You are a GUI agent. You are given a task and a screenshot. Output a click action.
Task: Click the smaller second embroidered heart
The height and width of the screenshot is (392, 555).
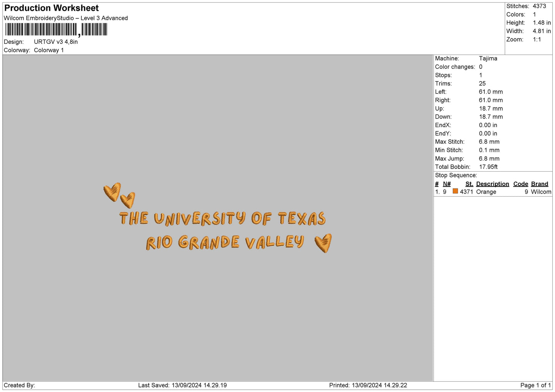[x=128, y=200]
